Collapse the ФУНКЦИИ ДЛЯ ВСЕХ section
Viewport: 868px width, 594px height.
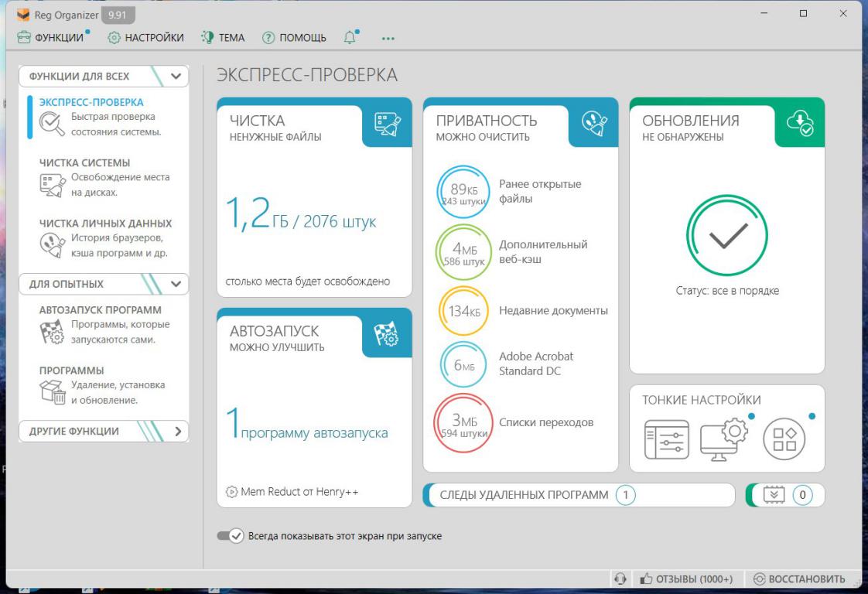click(176, 77)
